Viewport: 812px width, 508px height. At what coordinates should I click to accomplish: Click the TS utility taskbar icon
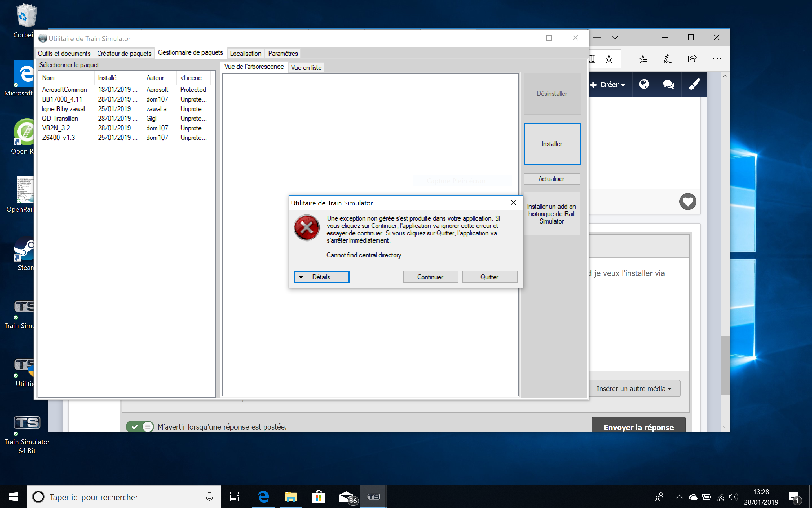(x=374, y=497)
